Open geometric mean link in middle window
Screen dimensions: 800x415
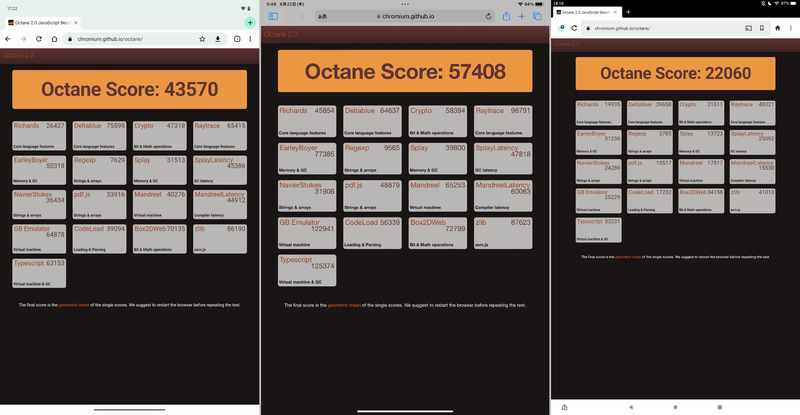(344, 305)
